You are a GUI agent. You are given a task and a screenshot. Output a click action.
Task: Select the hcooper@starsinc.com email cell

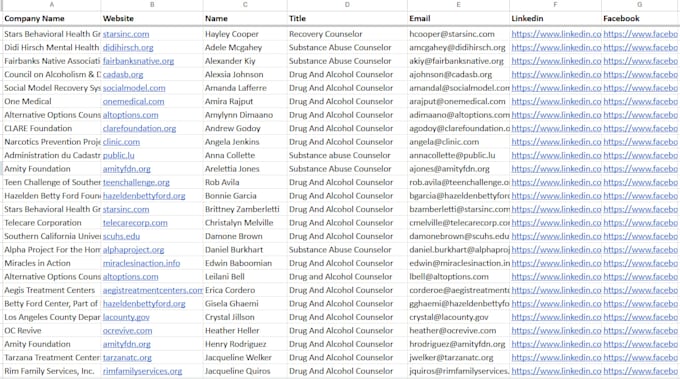[x=458, y=34]
